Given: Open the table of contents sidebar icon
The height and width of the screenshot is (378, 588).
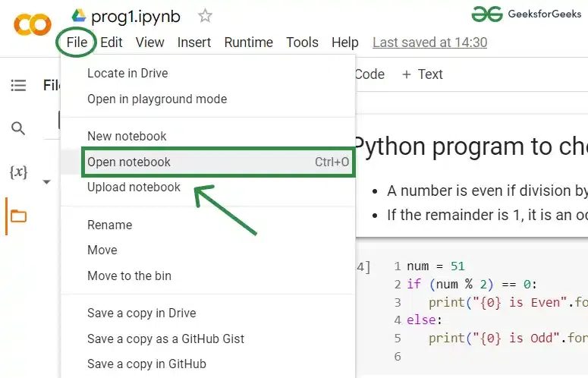Looking at the screenshot, I should coord(18,86).
